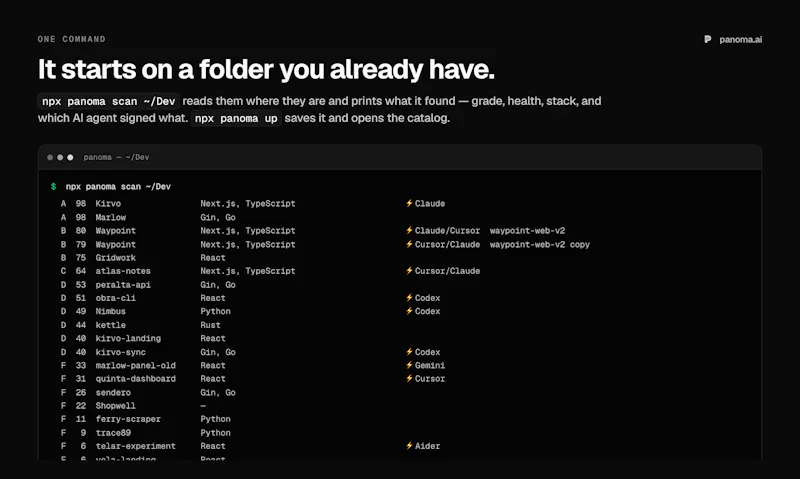800x479 pixels.
Task: Click the score '22' in the Shopwell row
Action: tap(81, 406)
